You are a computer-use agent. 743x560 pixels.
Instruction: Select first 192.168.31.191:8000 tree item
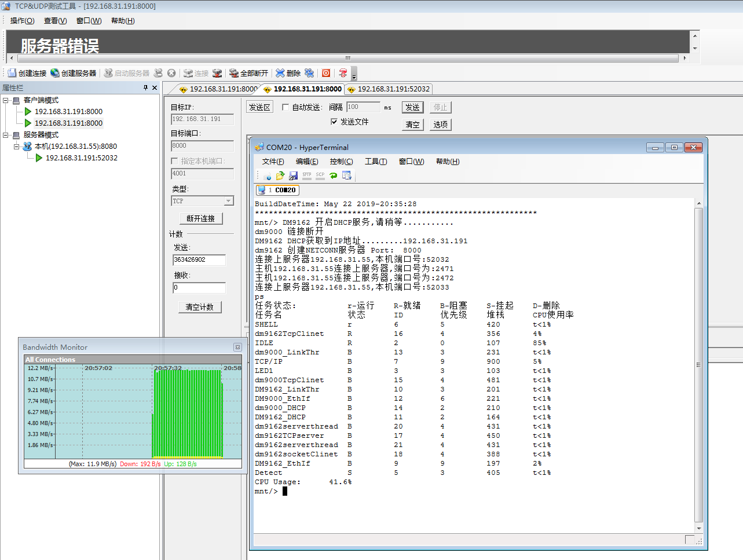pos(68,112)
